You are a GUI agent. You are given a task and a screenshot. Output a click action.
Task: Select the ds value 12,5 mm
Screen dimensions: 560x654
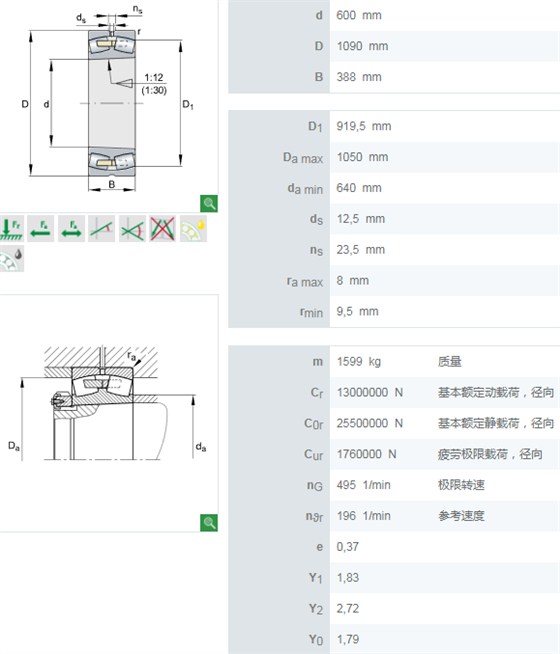click(361, 219)
